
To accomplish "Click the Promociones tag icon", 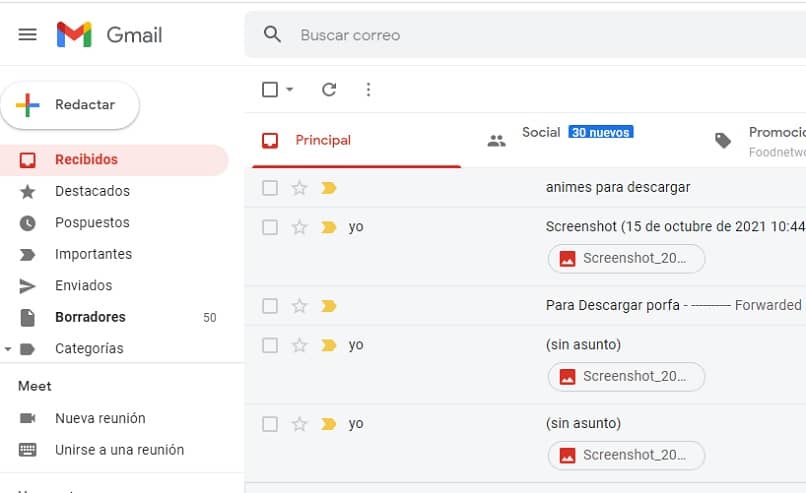I will [723, 140].
